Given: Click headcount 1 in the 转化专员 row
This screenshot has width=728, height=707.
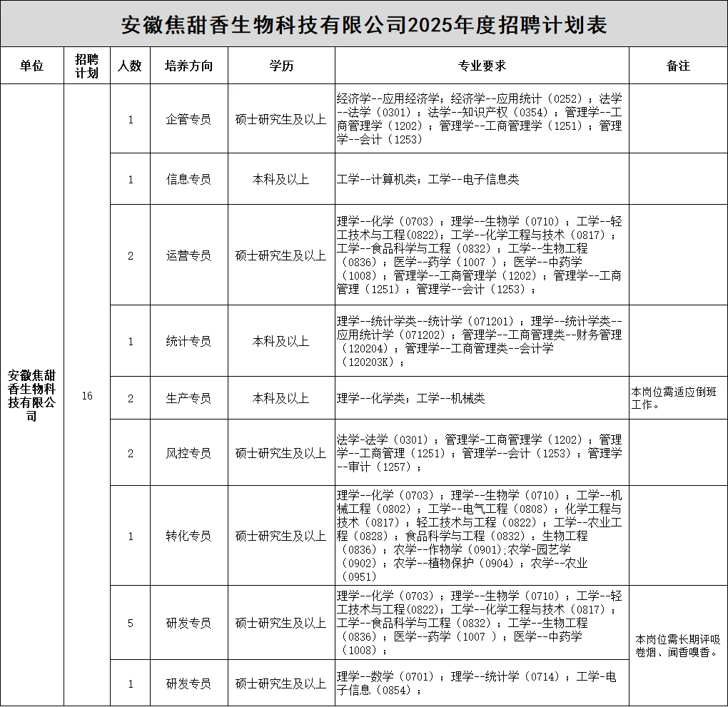Looking at the screenshot, I should pos(131,536).
